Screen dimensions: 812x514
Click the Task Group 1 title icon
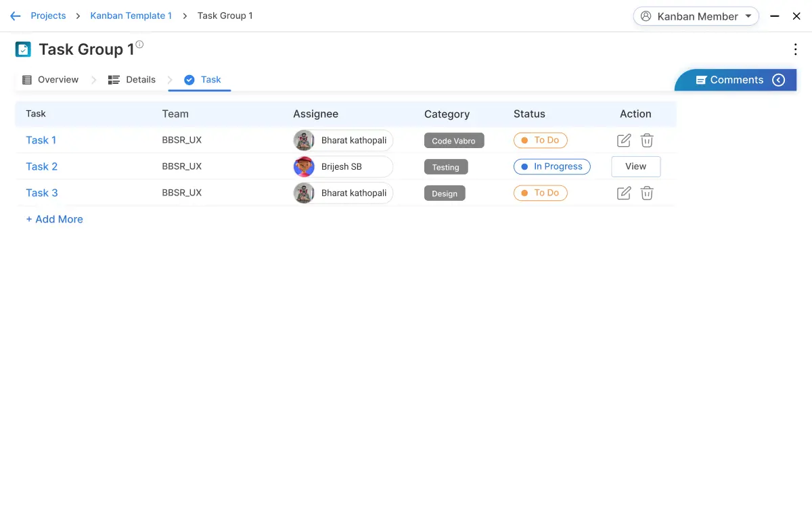tap(22, 49)
